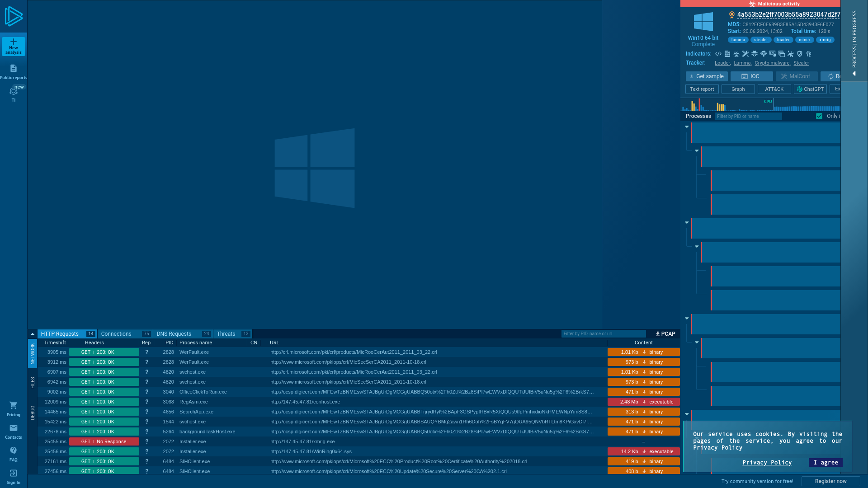Viewport: 868px width, 488px height.
Task: Collapse the first process tree node
Action: 687,127
